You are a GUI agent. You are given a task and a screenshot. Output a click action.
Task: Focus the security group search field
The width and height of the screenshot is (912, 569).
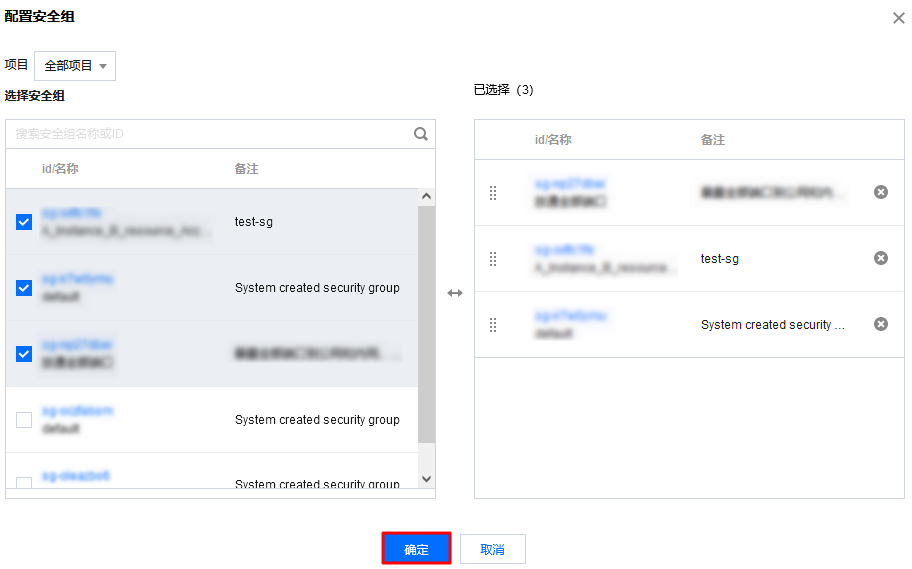point(209,134)
